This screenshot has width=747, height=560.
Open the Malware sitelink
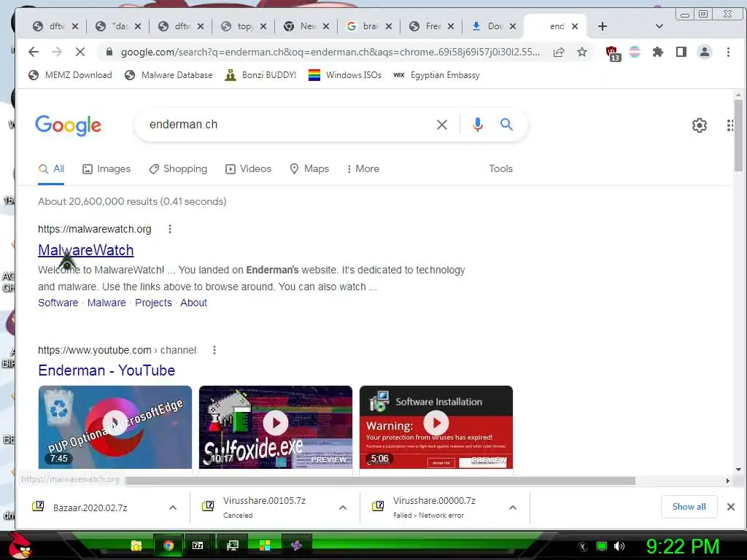107,303
